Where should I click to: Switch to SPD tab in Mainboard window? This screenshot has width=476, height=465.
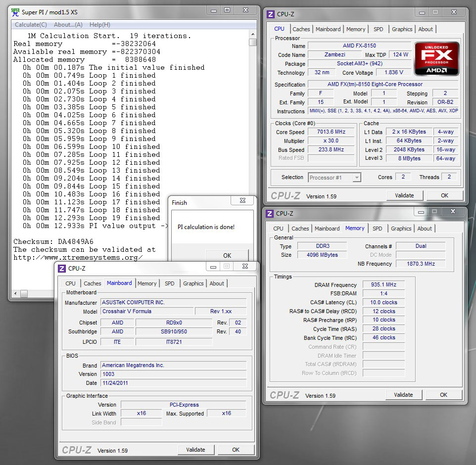[x=170, y=283]
